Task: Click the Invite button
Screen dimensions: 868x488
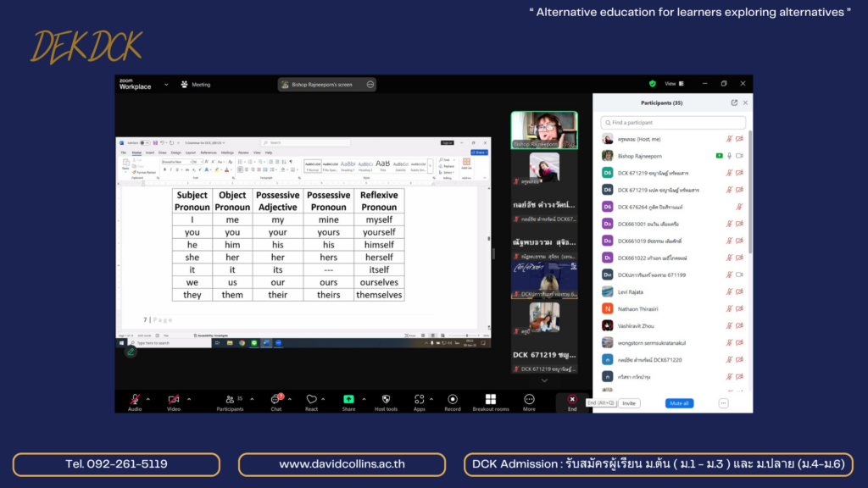Action: [629, 403]
